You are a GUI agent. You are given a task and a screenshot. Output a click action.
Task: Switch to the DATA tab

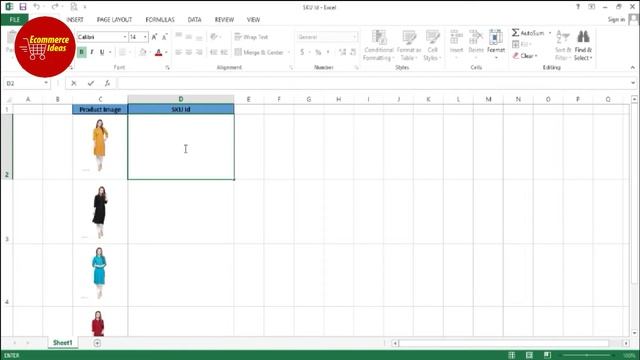[x=194, y=20]
